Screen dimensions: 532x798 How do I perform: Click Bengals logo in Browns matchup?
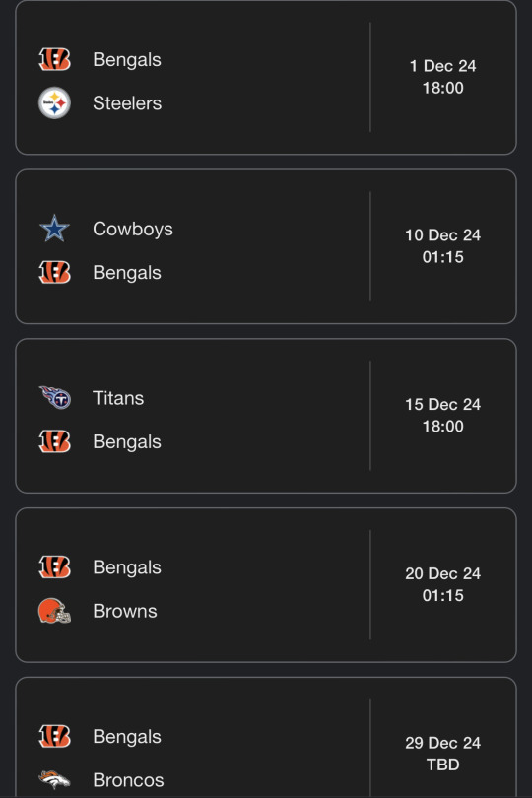[x=54, y=566]
